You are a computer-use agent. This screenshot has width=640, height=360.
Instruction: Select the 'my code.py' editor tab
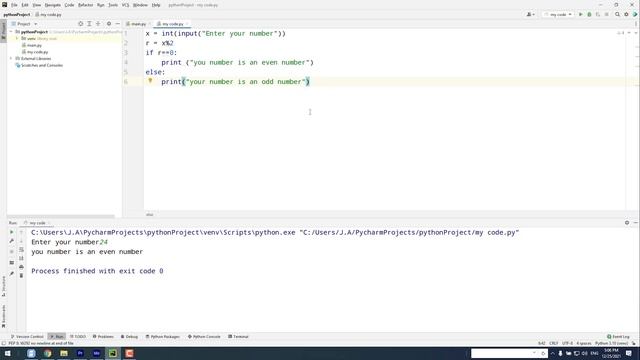click(172, 24)
